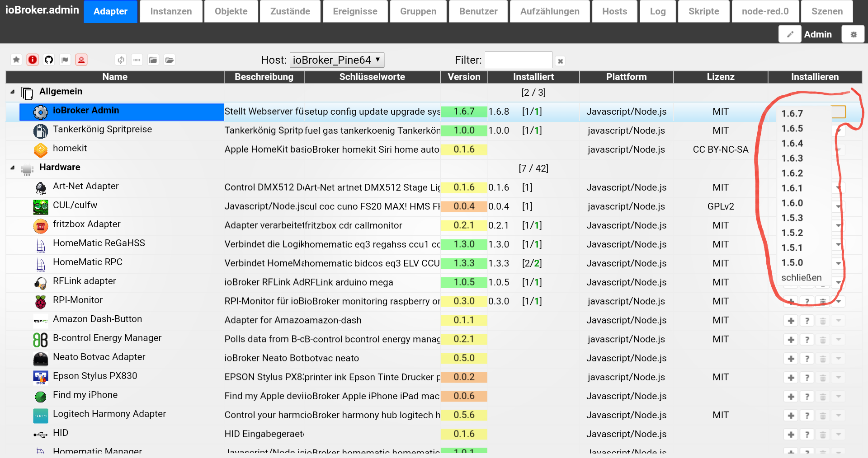Clear the Filter field with x button

click(x=560, y=61)
